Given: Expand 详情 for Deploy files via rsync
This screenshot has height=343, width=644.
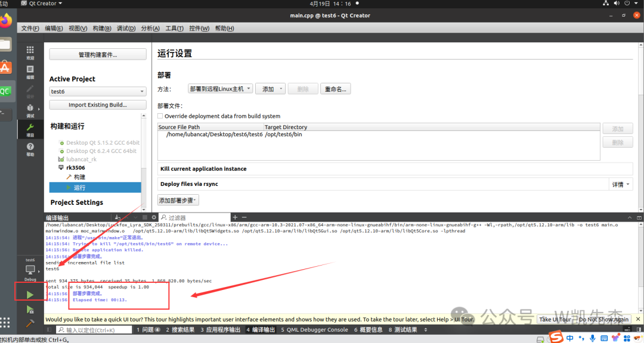Looking at the screenshot, I should point(621,185).
